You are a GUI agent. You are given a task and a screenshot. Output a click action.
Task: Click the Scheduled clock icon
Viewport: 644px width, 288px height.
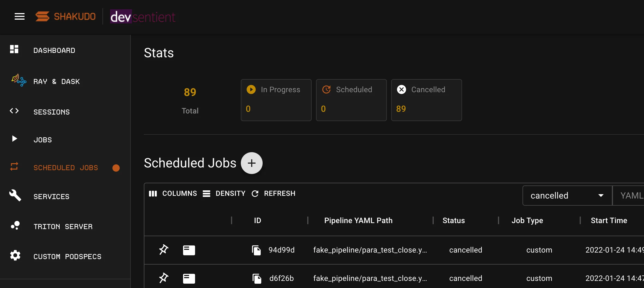(x=326, y=89)
